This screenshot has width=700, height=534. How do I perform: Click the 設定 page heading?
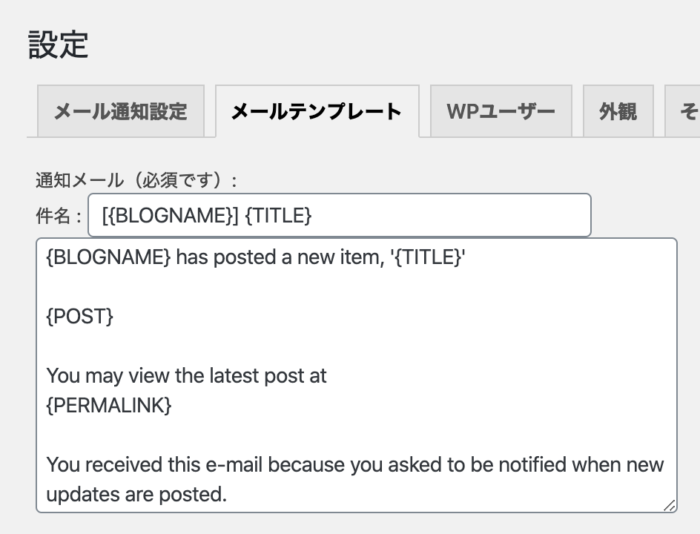click(x=58, y=44)
